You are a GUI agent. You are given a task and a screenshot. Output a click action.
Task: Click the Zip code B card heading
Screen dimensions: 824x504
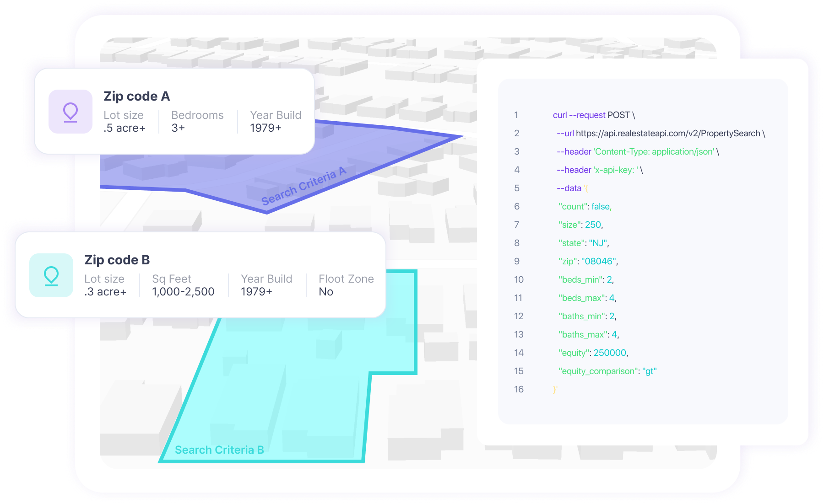117,259
